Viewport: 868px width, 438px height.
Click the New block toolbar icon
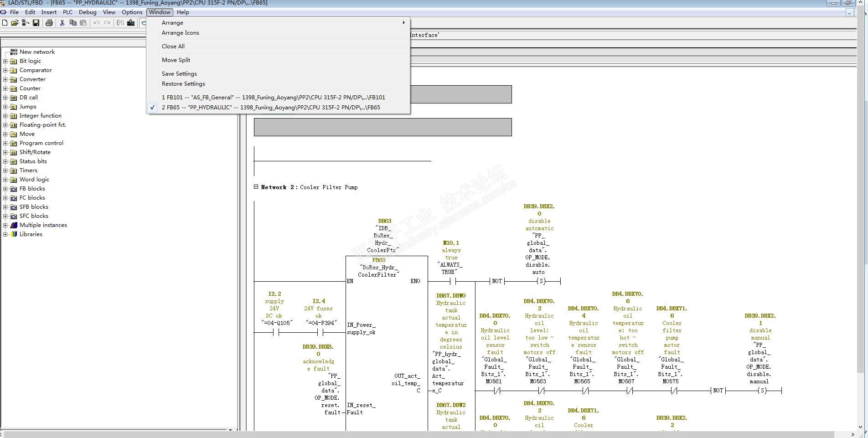point(5,23)
